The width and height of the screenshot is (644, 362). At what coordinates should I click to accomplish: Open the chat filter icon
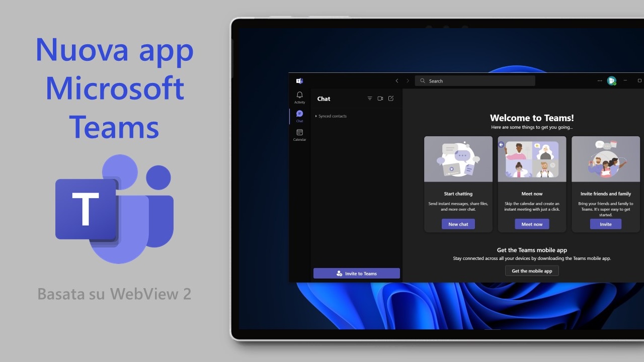pyautogui.click(x=370, y=99)
